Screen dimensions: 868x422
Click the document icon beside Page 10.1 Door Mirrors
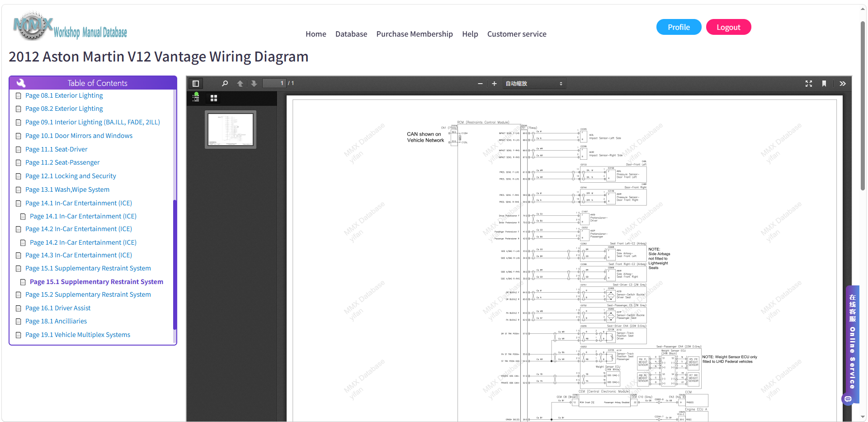coord(19,136)
